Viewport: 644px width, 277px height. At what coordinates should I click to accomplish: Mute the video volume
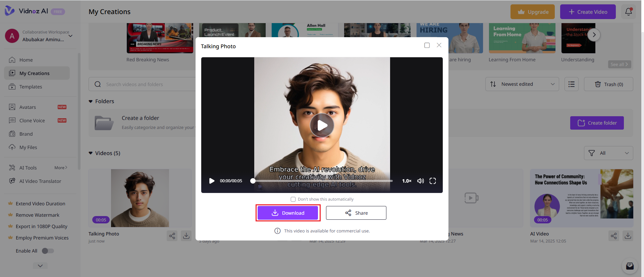(420, 181)
